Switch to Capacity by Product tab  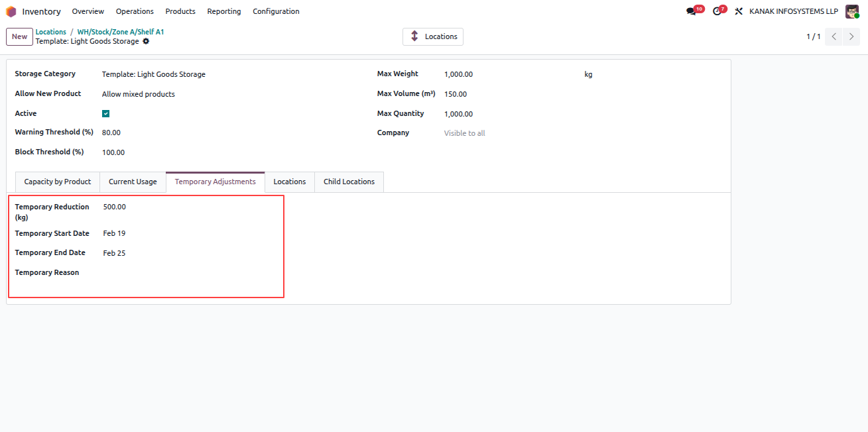pos(58,182)
